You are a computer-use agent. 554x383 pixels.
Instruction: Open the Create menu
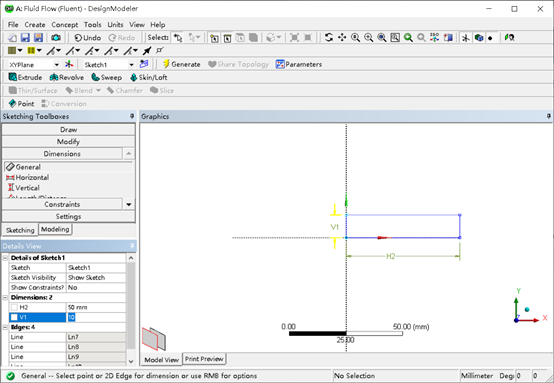35,24
